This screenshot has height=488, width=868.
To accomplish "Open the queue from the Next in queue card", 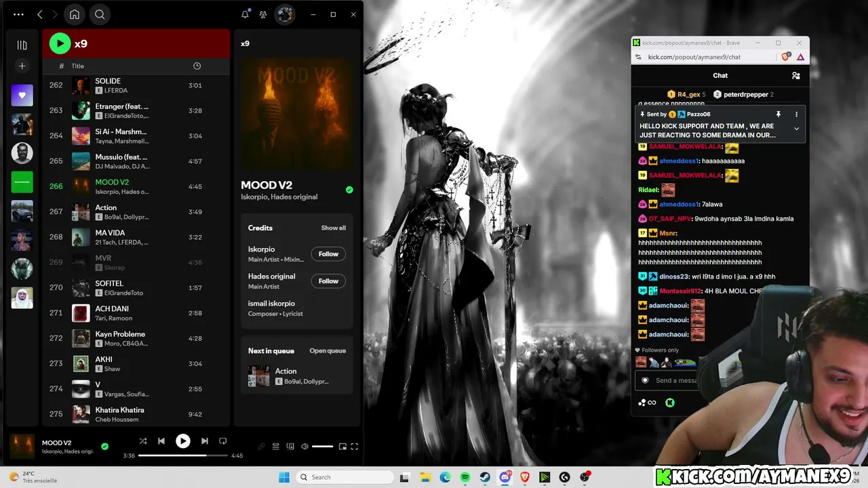I will [x=328, y=350].
